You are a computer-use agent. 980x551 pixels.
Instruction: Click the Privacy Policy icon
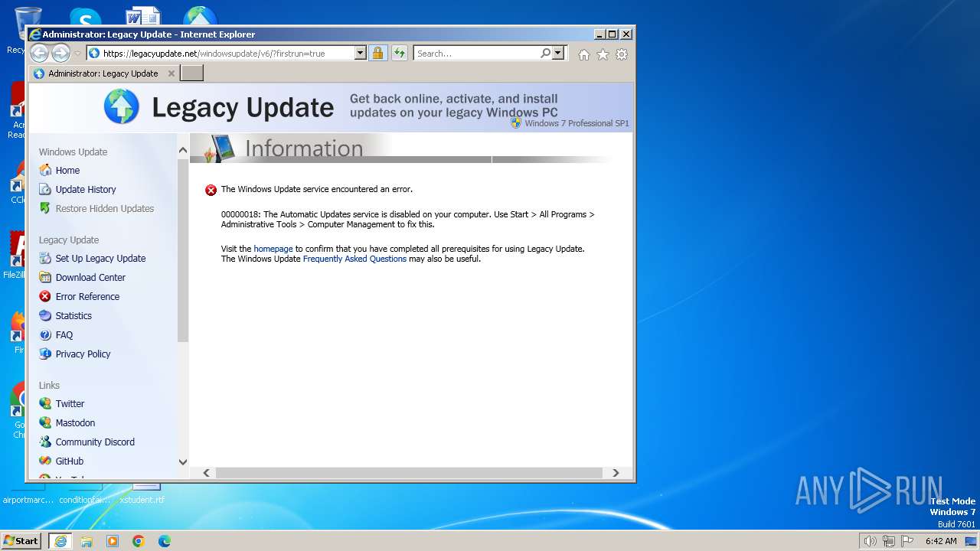pos(45,354)
